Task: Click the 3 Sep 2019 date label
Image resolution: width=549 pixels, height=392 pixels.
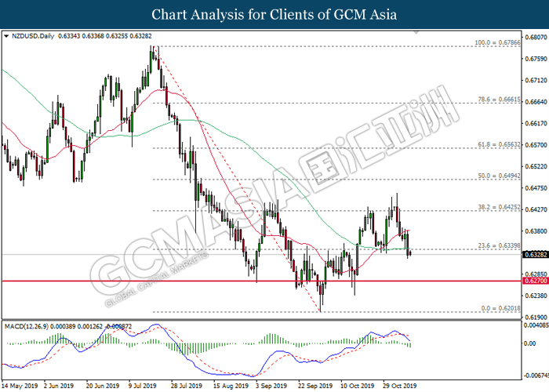Action: tap(271, 386)
